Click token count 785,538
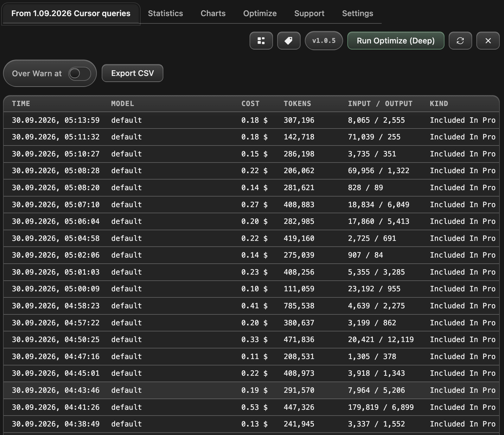 299,306
